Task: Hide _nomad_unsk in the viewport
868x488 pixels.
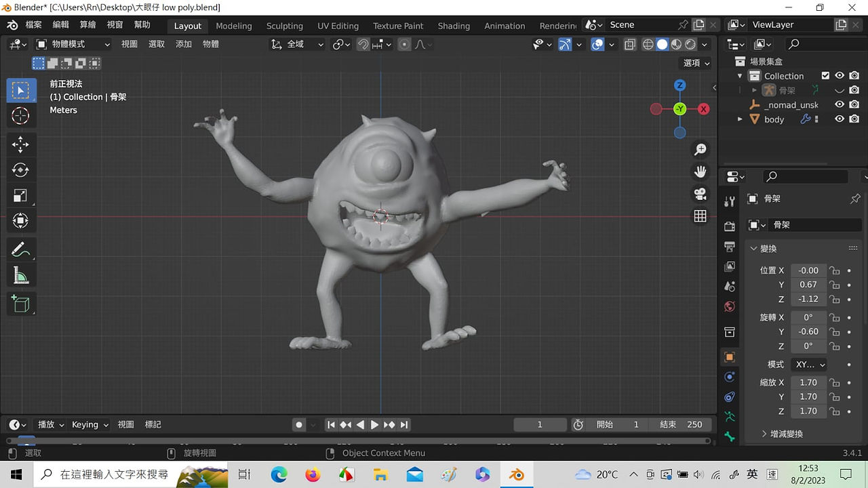Action: (x=840, y=104)
